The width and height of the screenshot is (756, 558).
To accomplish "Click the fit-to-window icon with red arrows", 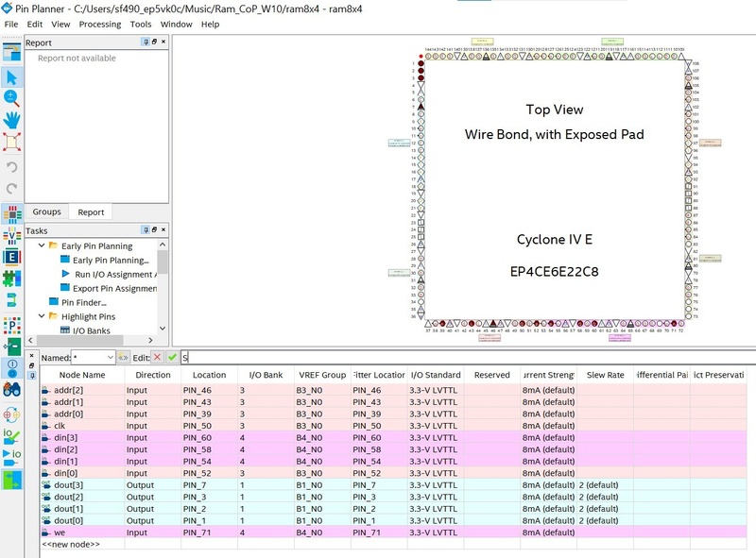I will pyautogui.click(x=12, y=143).
